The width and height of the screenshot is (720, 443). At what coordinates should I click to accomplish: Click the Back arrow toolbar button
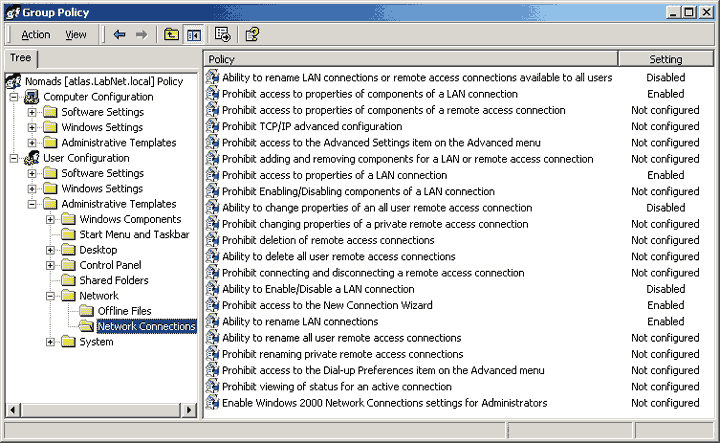(120, 35)
